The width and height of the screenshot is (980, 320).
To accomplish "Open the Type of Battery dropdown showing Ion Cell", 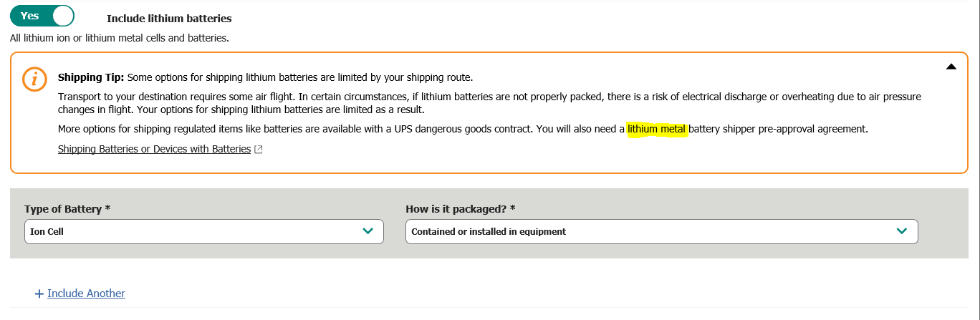I will pyautogui.click(x=193, y=231).
